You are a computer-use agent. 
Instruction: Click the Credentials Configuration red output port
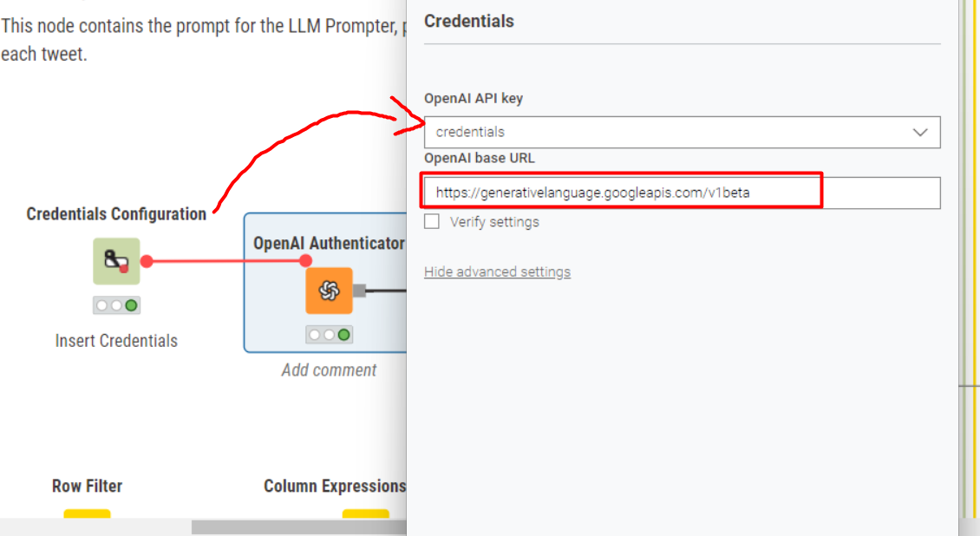[147, 261]
